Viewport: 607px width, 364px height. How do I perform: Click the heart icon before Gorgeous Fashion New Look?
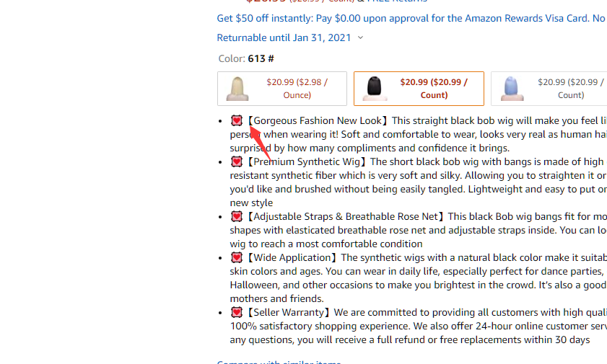[x=237, y=121]
